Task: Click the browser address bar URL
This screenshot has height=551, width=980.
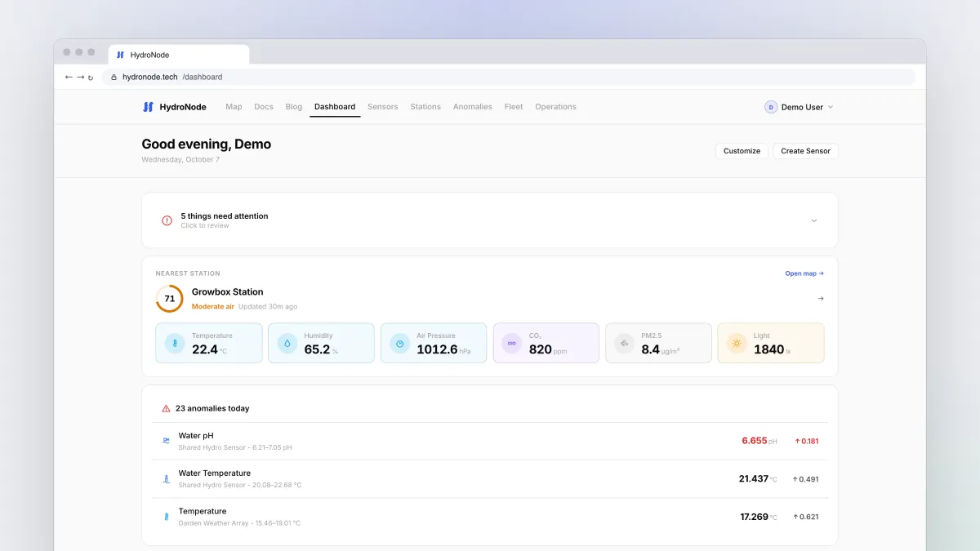Action: tap(172, 77)
